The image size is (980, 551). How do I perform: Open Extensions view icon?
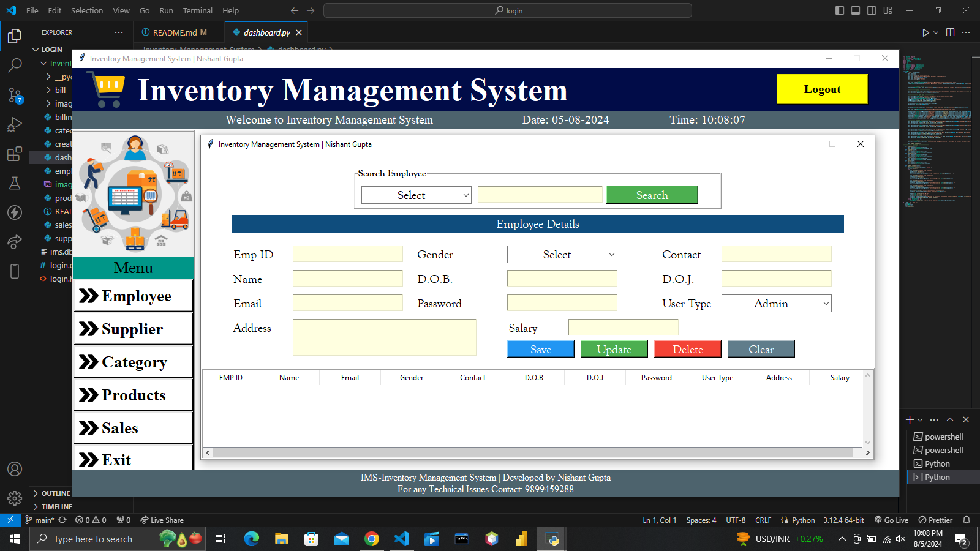[15, 154]
